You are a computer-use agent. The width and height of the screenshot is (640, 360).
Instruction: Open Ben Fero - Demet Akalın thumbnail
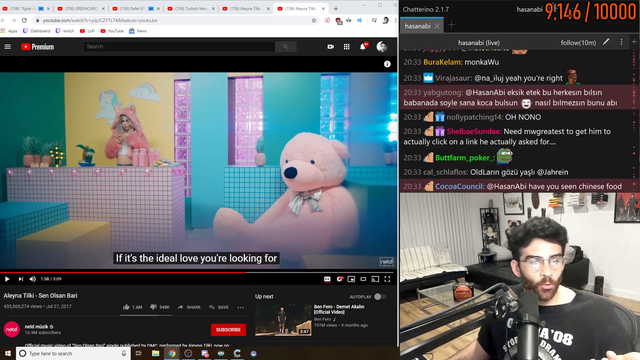click(283, 320)
